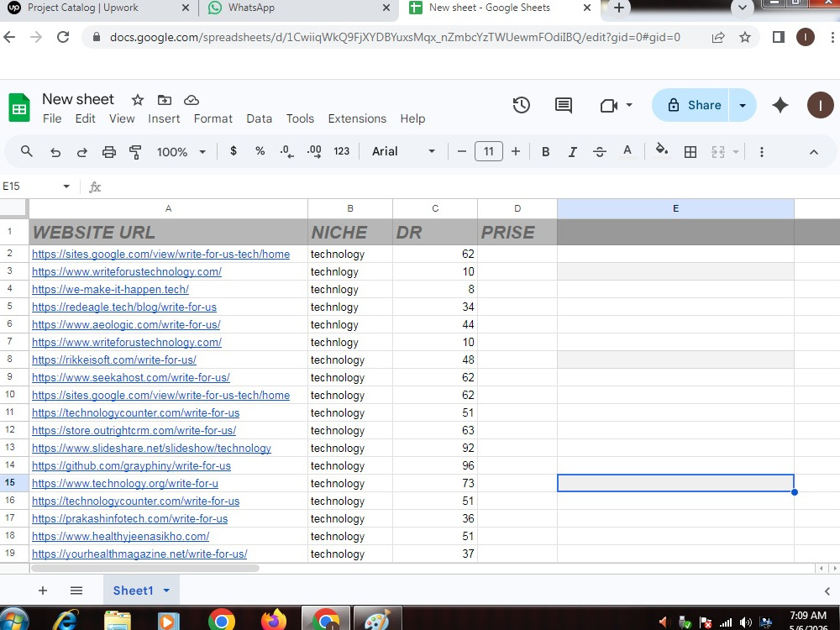
Task: Show all sheets list icon
Action: click(x=76, y=591)
